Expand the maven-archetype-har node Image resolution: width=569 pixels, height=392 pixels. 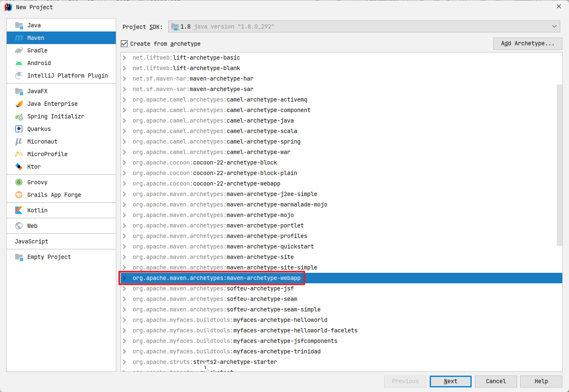tap(124, 78)
